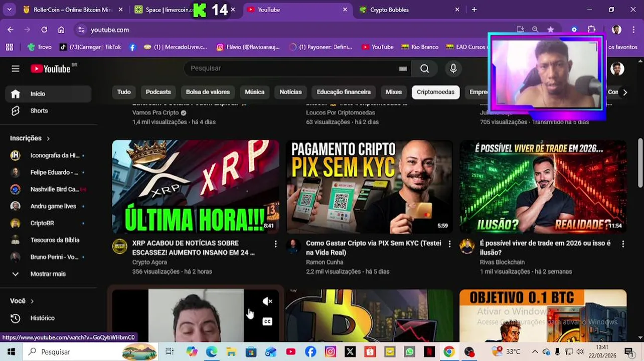Open the É possível viver de trade thumbnail

pyautogui.click(x=543, y=187)
